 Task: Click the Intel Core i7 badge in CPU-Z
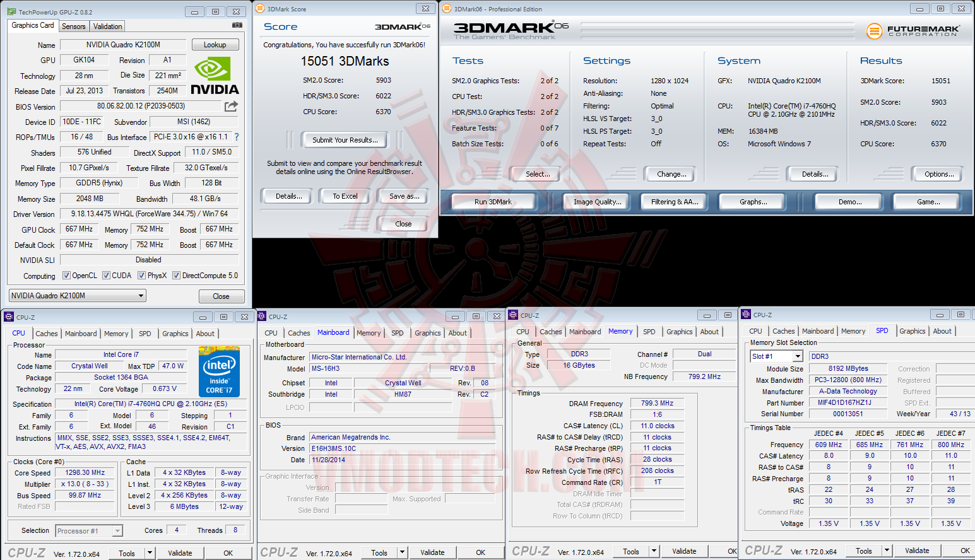(x=219, y=371)
